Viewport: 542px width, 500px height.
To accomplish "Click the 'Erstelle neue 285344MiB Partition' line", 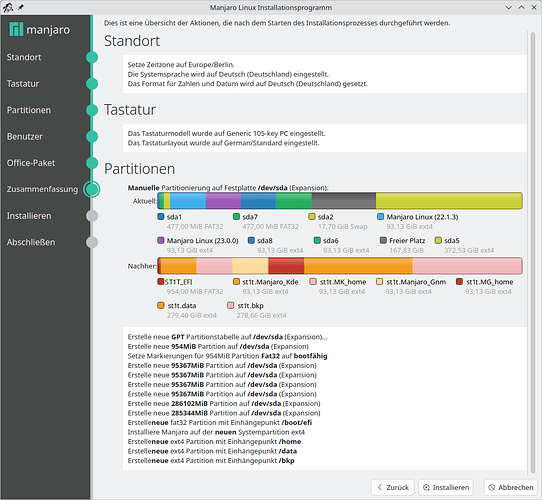I will click(224, 413).
